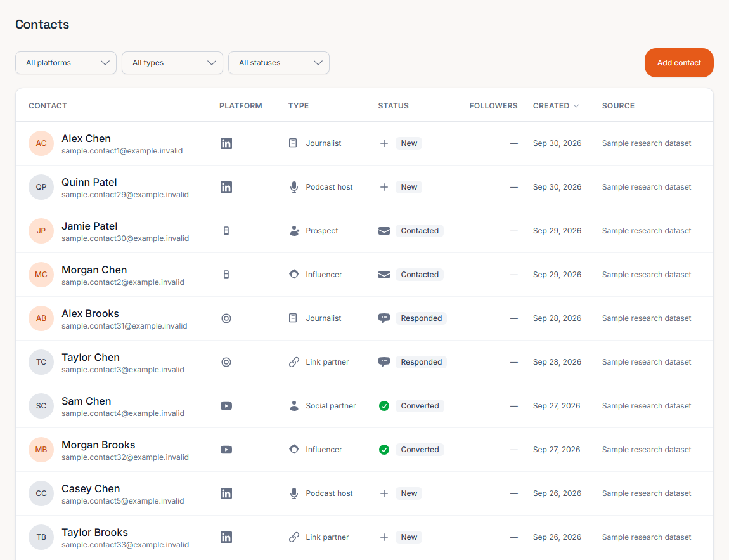
Task: Click LinkedIn icon in Taylor Brooks row
Action: tap(226, 537)
